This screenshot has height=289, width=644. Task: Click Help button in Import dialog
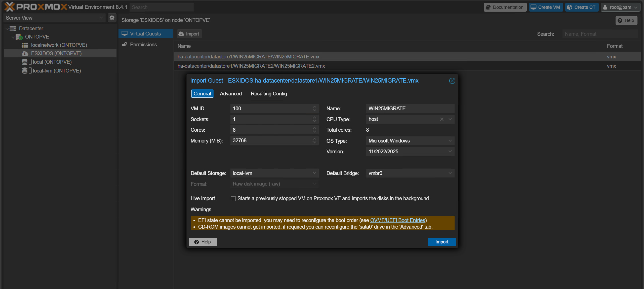pyautogui.click(x=203, y=242)
